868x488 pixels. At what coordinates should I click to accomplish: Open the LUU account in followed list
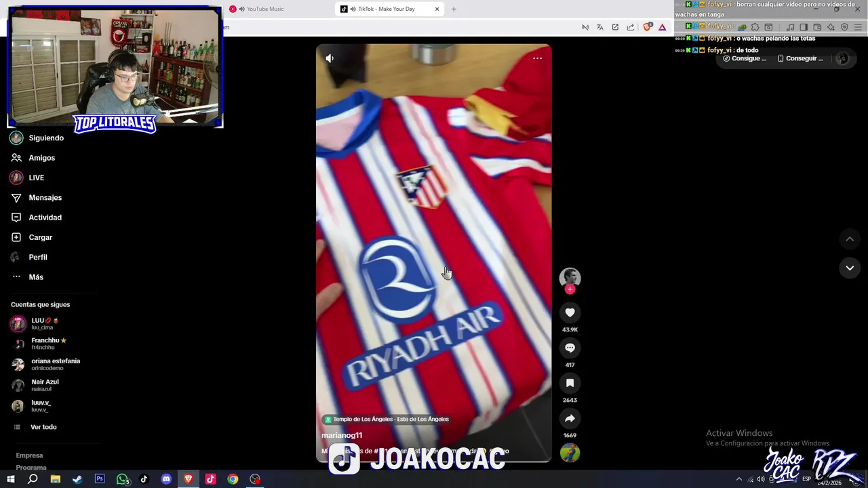click(45, 323)
